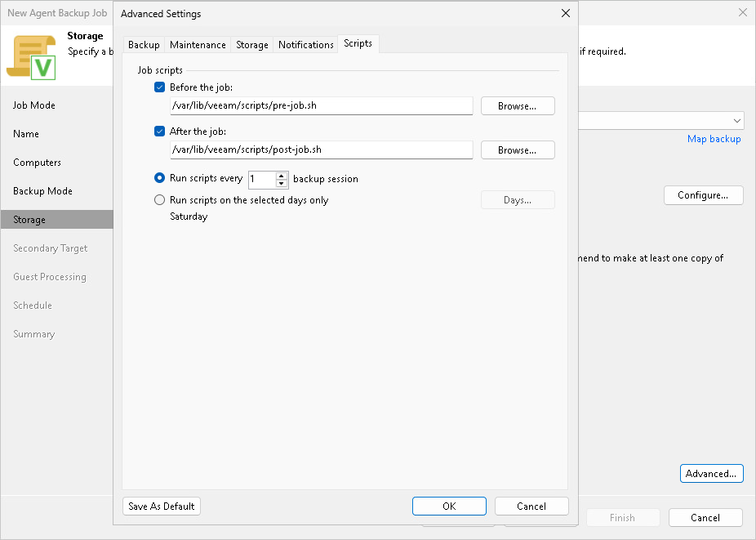The image size is (756, 540).
Task: Click the pre-job.sh script path field
Action: 322,105
